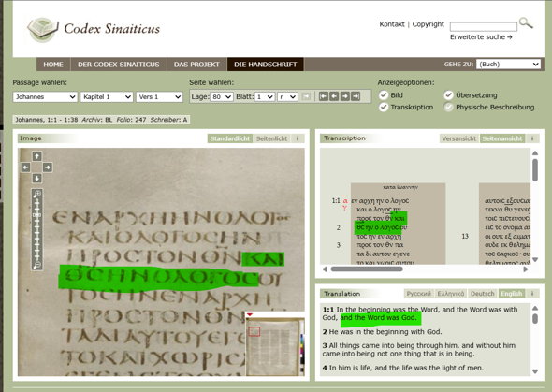552x392 pixels.
Task: Open the DAS PROJEKT menu
Action: pos(196,65)
